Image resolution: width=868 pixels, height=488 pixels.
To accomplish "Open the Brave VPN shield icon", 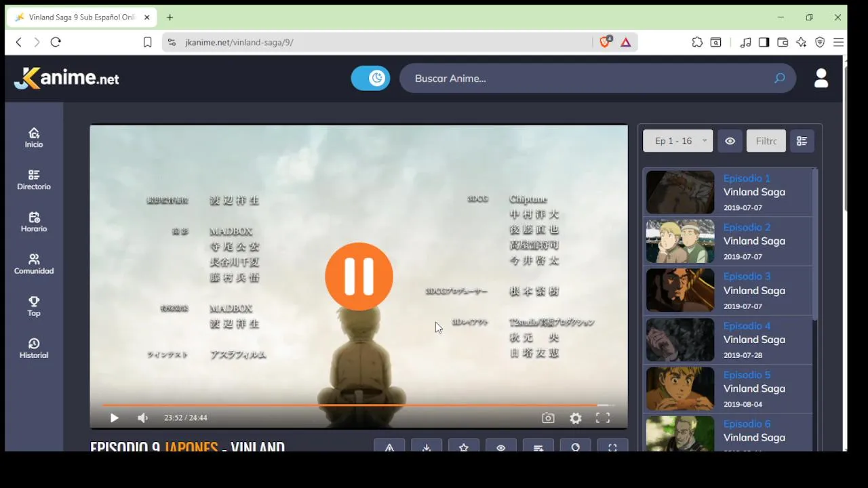I will (820, 42).
